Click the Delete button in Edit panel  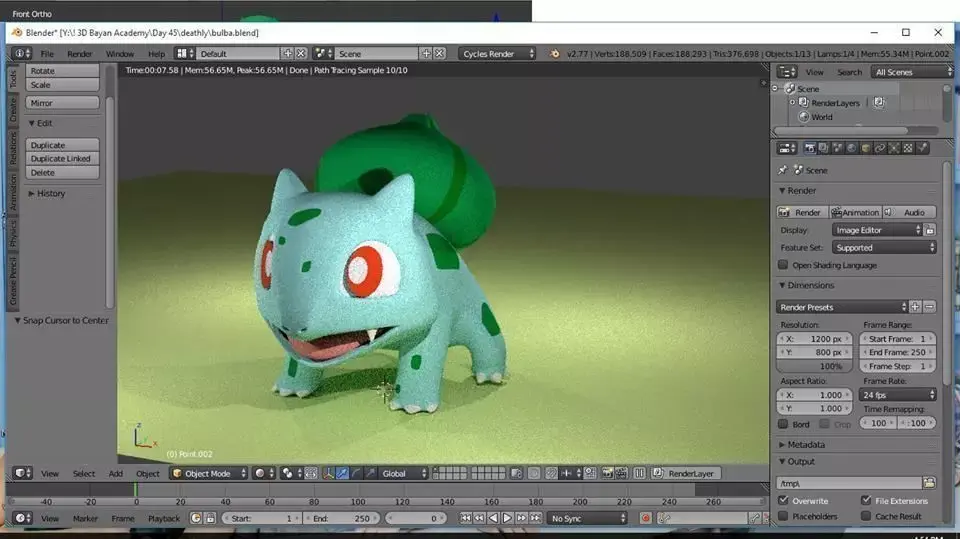[x=62, y=173]
